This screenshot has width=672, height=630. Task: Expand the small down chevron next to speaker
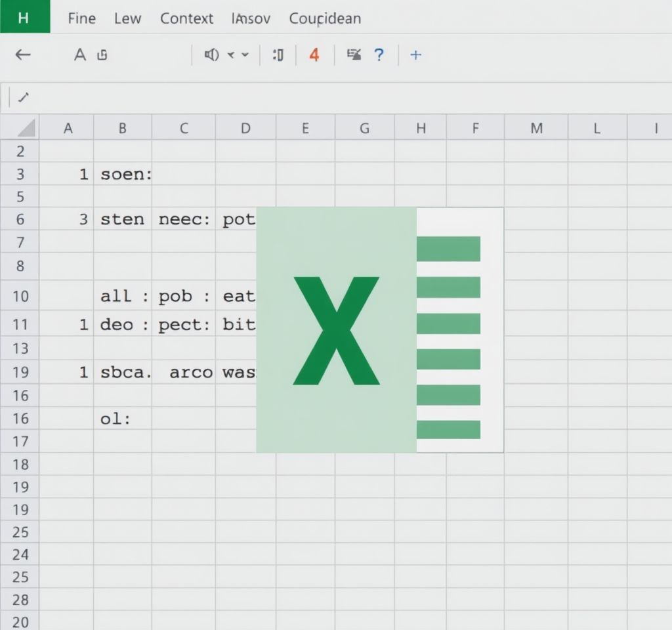[x=245, y=55]
